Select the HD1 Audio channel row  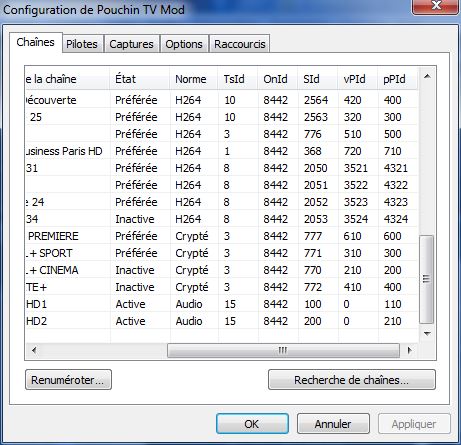pyautogui.click(x=221, y=304)
